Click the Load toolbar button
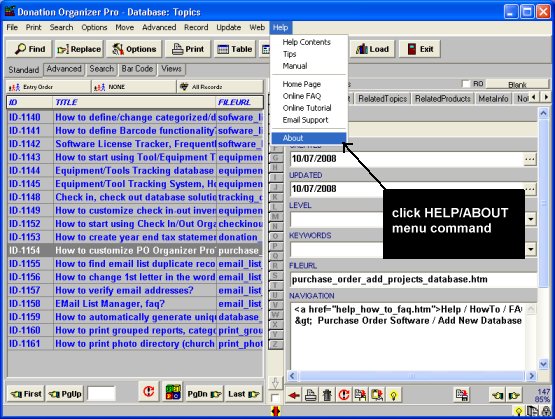Image resolution: width=555 pixels, height=419 pixels. coord(372,49)
